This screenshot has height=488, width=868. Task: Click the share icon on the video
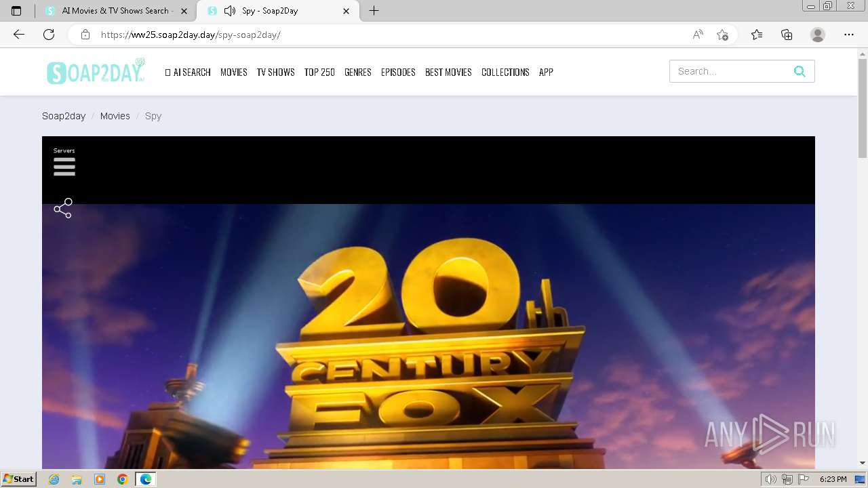(x=63, y=208)
